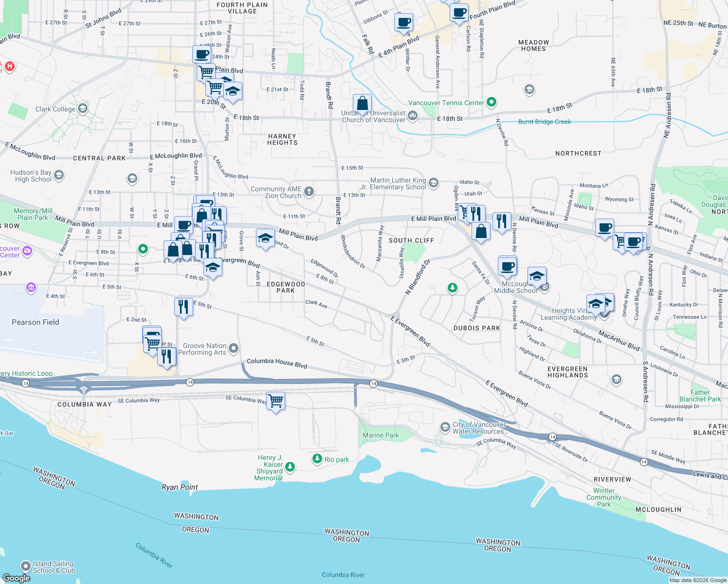This screenshot has height=584, width=728.
Task: Select the water drop icon for City of Vancouver Water Resources
Action: [444, 427]
